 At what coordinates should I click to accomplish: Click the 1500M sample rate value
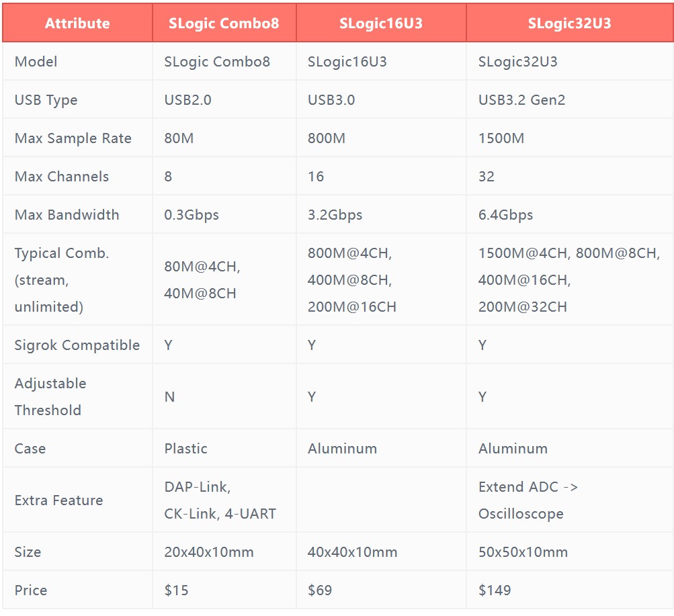tap(501, 138)
